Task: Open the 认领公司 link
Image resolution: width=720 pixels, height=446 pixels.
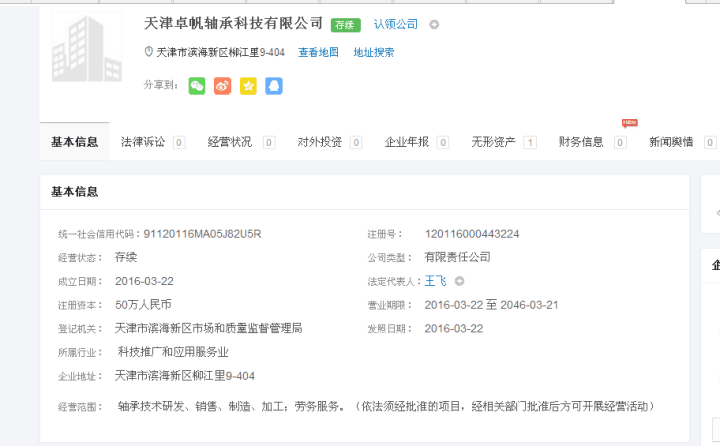Action: coord(396,24)
